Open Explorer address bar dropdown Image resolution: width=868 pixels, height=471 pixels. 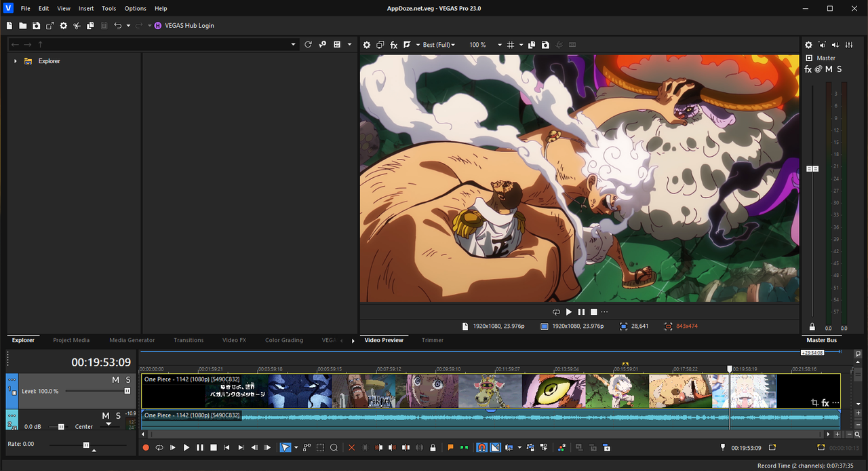click(294, 44)
